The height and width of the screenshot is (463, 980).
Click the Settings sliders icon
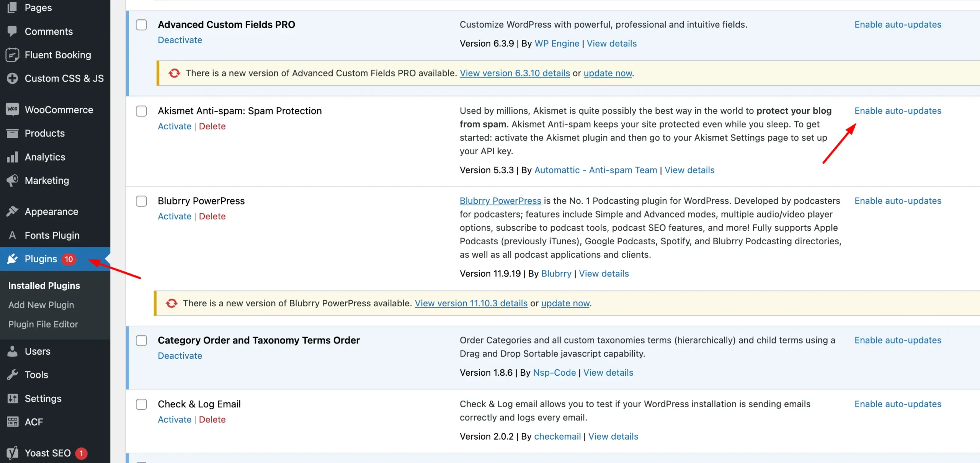point(12,398)
